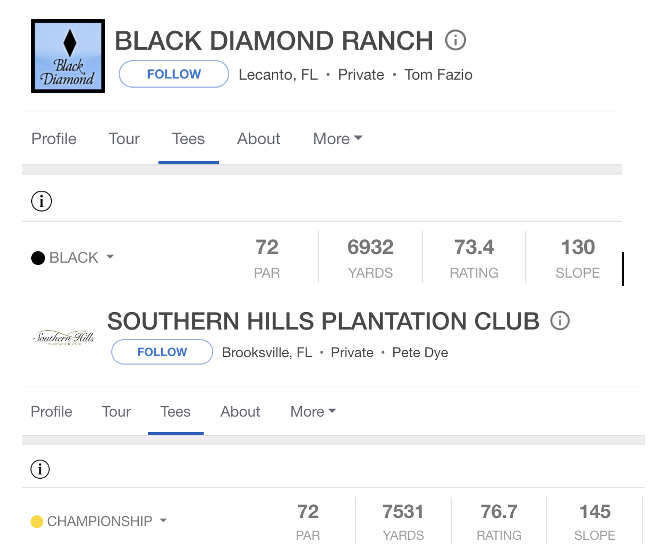
Task: Open More menu under Southern Hills
Action: pos(313,412)
